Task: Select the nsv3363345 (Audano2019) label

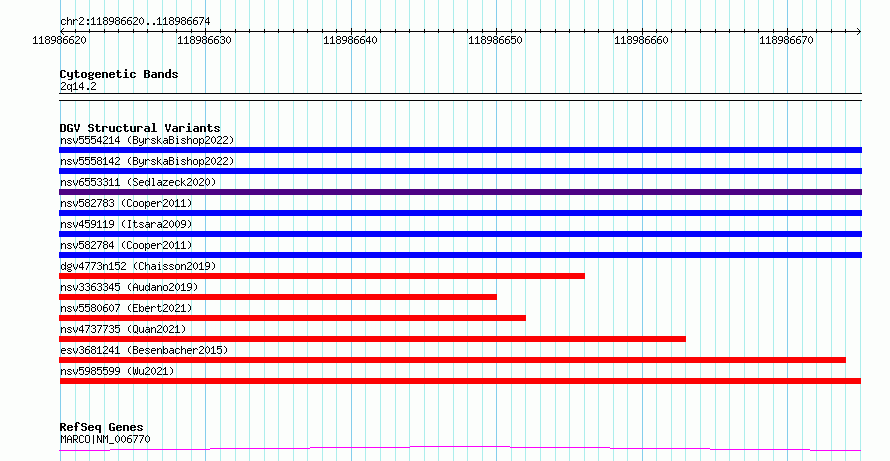Action: [129, 287]
